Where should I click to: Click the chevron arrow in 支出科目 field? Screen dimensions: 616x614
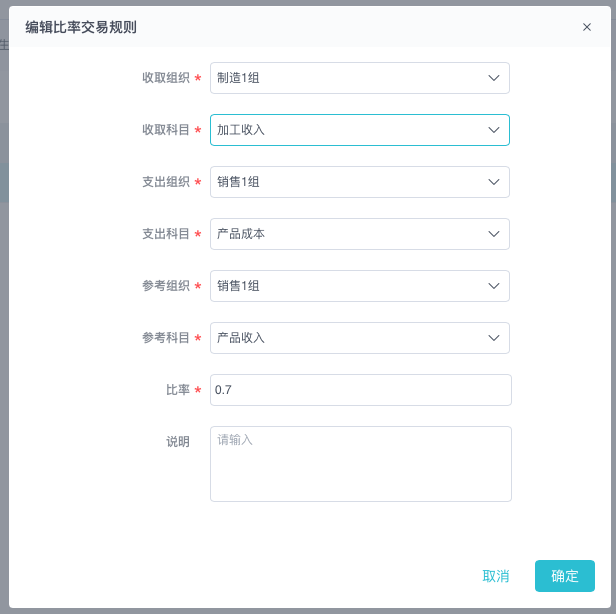[x=493, y=234]
